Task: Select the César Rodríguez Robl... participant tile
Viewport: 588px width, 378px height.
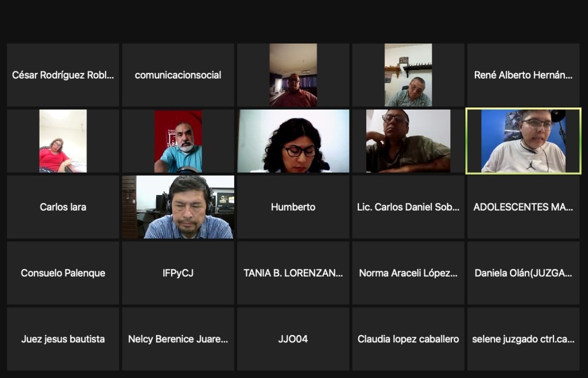Action: click(x=63, y=75)
